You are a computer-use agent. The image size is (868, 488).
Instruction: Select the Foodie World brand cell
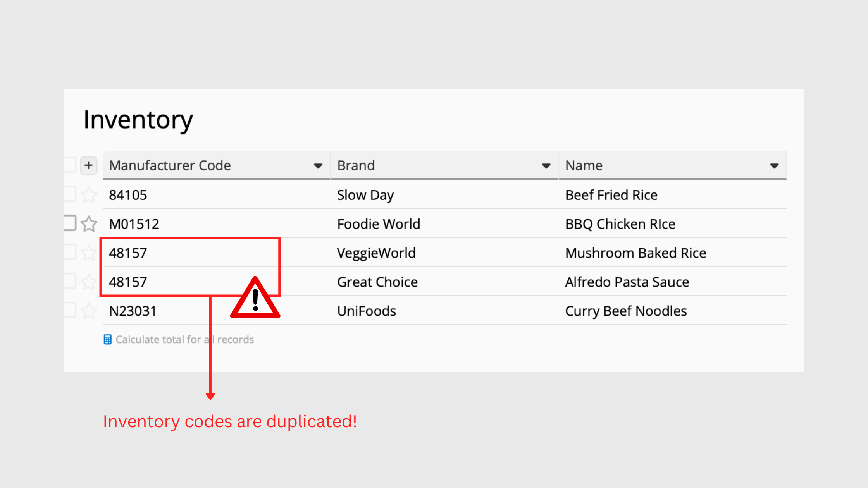point(378,224)
